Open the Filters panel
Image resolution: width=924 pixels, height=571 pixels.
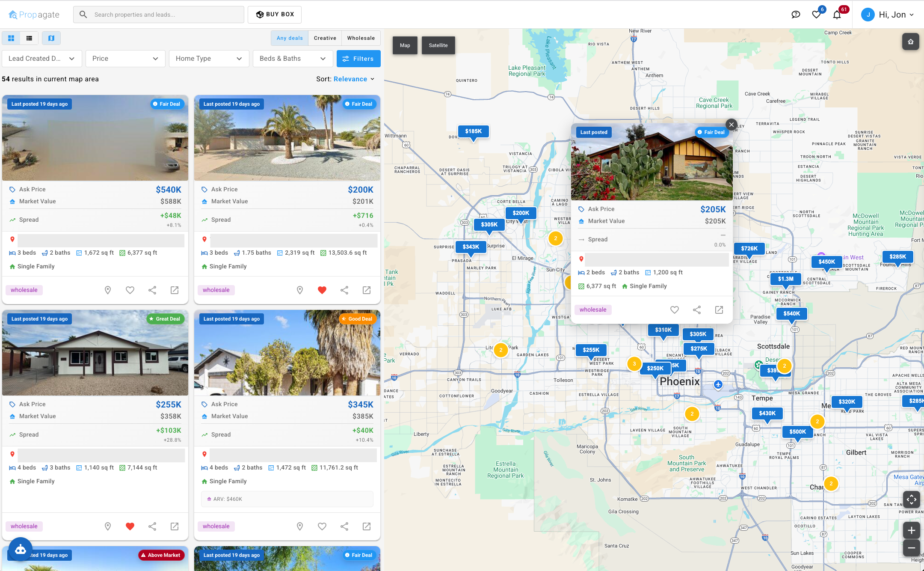[x=358, y=58]
